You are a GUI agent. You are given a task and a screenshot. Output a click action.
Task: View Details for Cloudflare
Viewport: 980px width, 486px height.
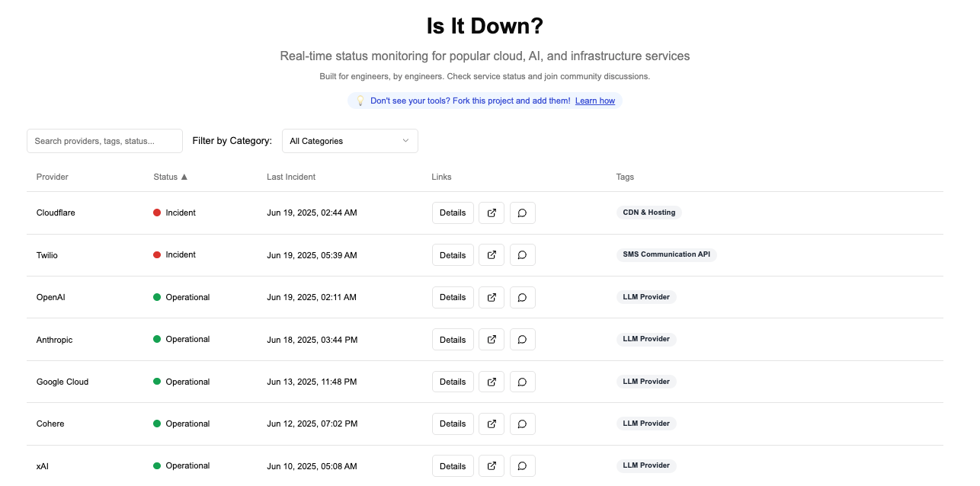(453, 213)
